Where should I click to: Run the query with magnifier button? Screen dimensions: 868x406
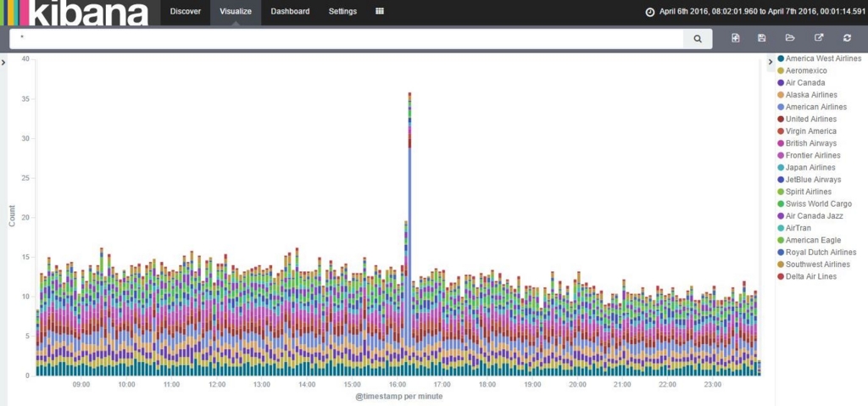[698, 39]
